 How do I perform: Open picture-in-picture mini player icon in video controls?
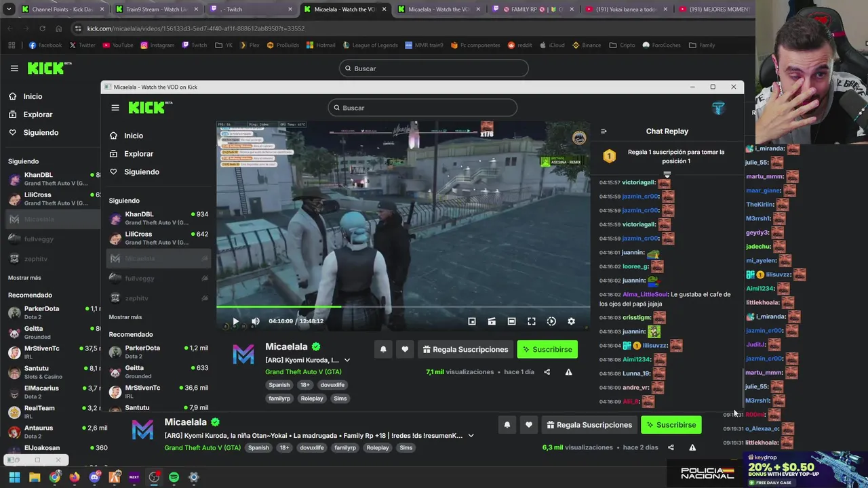tap(472, 321)
